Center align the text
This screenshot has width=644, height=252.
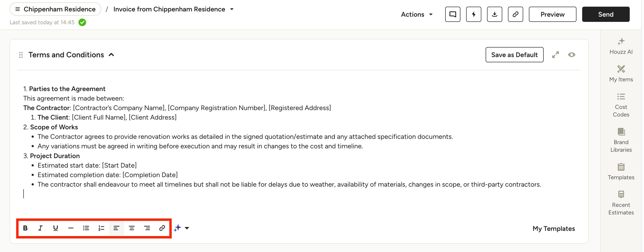click(132, 228)
